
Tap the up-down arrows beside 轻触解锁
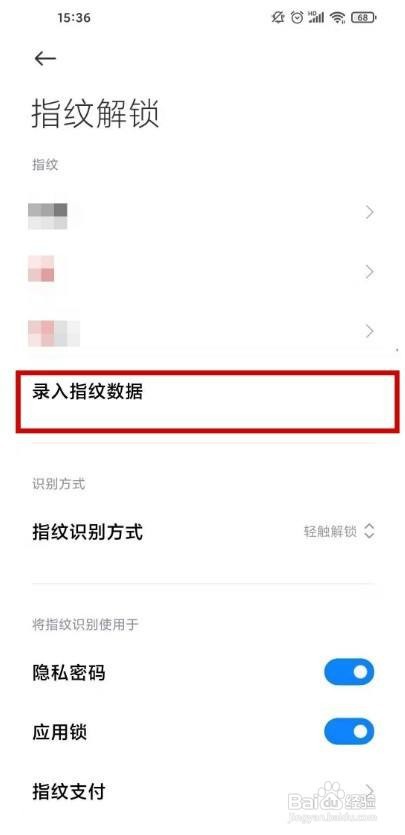(x=369, y=531)
